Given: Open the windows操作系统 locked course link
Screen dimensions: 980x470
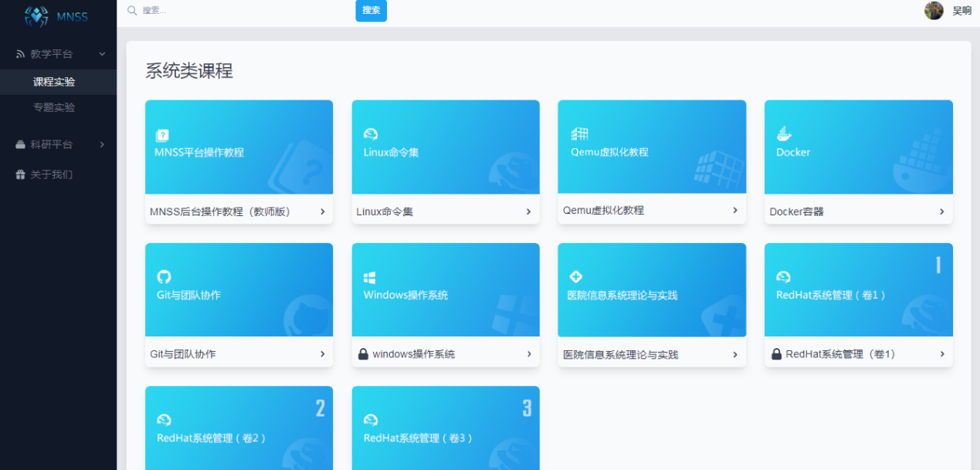Looking at the screenshot, I should coord(413,354).
